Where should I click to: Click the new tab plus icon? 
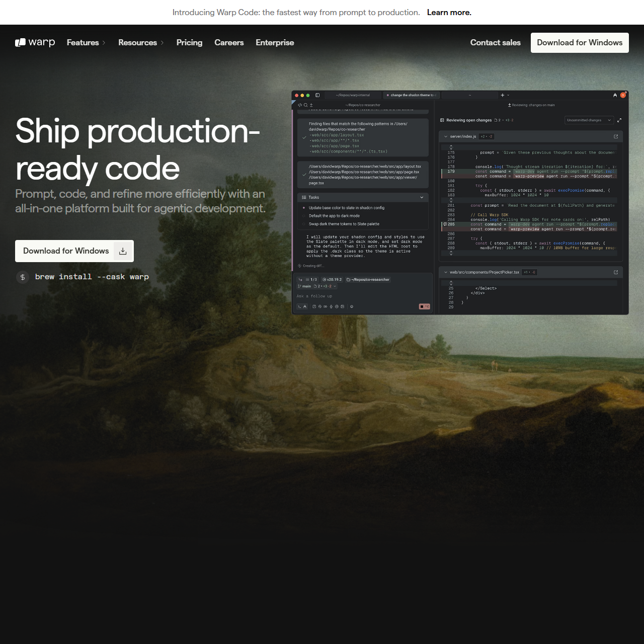click(502, 95)
